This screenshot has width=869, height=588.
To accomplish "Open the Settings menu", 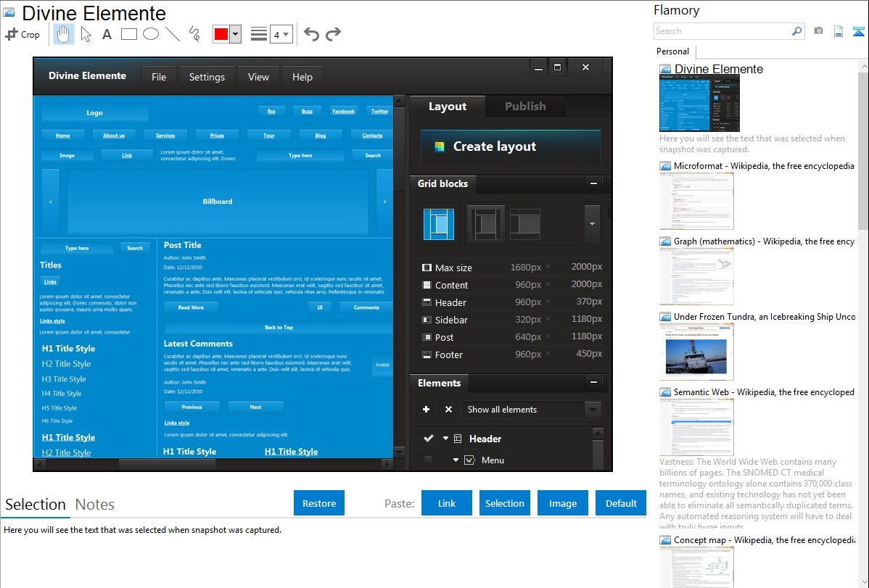I will click(207, 77).
